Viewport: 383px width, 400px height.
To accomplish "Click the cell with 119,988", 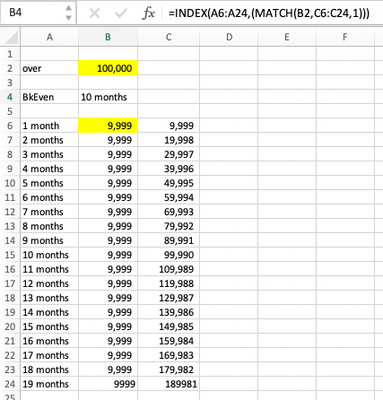I will coord(169,283).
